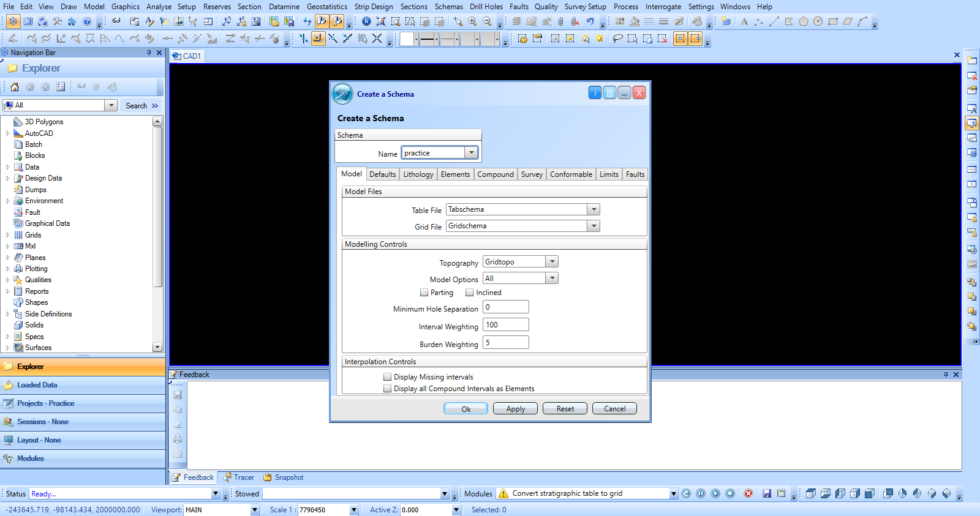Click the Apply button
The image size is (980, 516).
point(515,409)
